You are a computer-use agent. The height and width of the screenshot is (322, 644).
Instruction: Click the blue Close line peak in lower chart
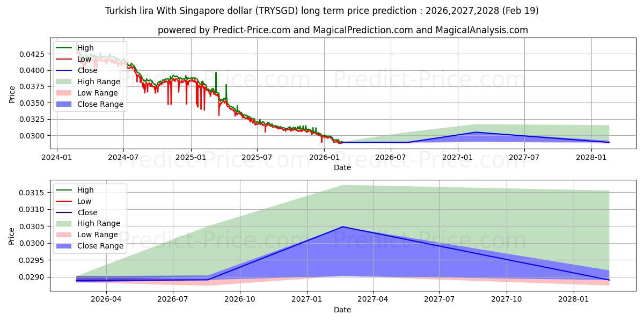click(342, 226)
